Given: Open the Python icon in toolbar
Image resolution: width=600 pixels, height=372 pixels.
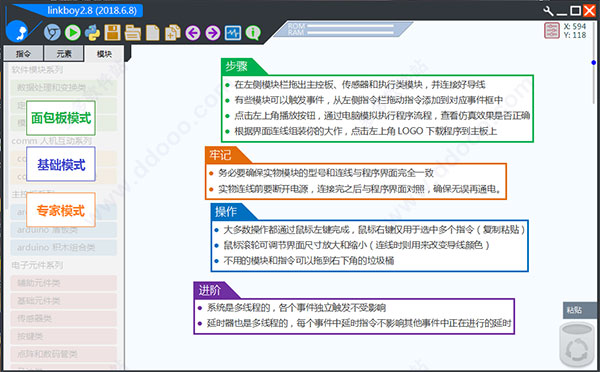Looking at the screenshot, I should click(92, 33).
